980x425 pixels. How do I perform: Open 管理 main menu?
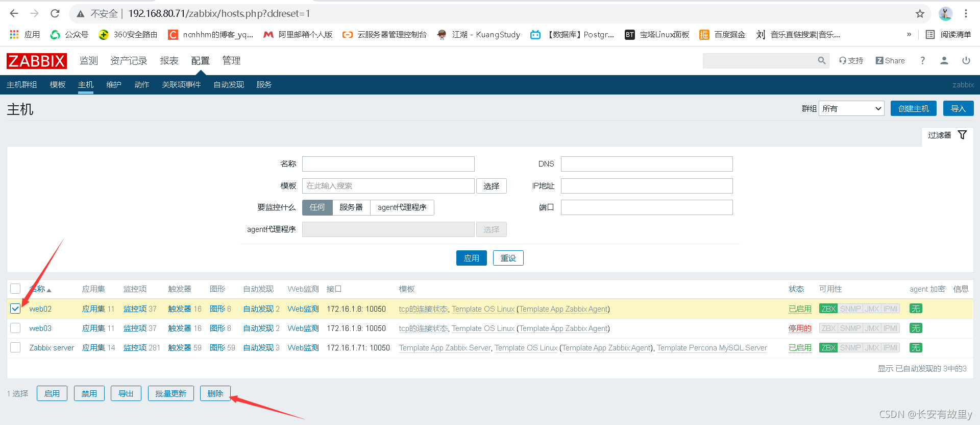(x=231, y=61)
